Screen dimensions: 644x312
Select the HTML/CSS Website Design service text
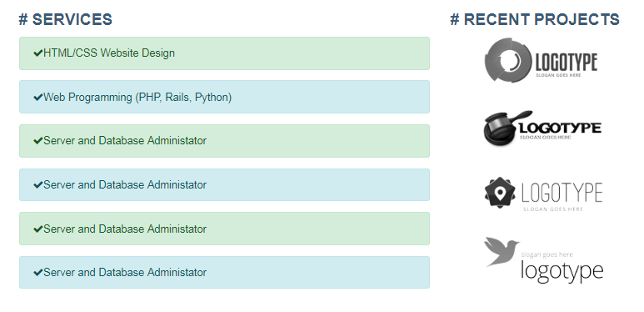tap(109, 53)
